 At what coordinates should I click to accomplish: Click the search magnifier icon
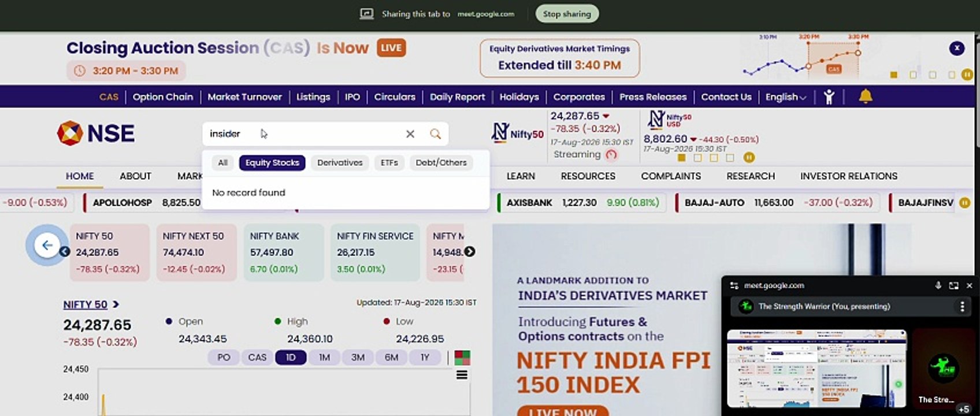pos(435,134)
